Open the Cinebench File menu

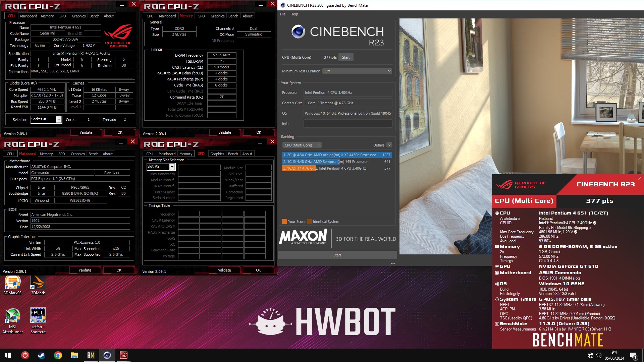coord(283,14)
